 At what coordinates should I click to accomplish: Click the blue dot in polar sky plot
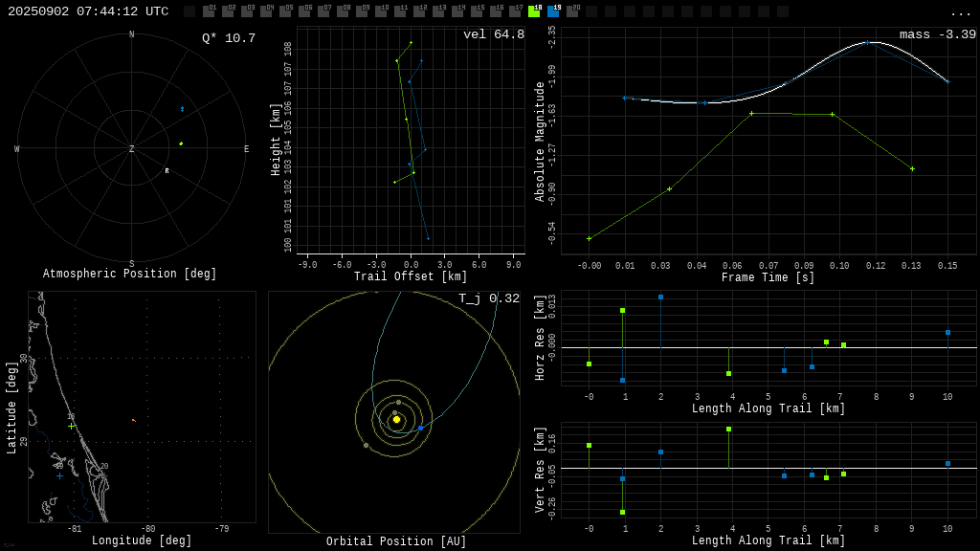(x=183, y=109)
